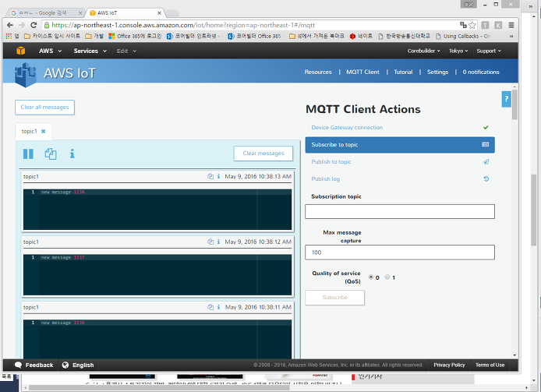Reload the AWS IoT page
Viewport: 541px width, 392px height.
coord(34,25)
